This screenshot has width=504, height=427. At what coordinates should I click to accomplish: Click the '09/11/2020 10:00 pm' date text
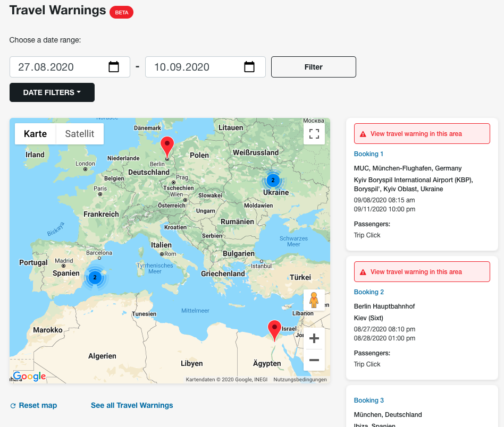(384, 209)
